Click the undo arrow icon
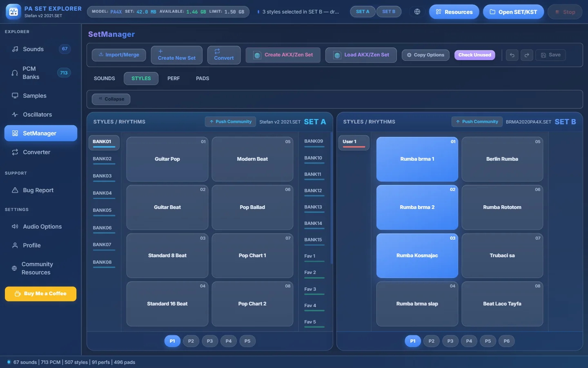This screenshot has height=368, width=588. click(x=512, y=55)
